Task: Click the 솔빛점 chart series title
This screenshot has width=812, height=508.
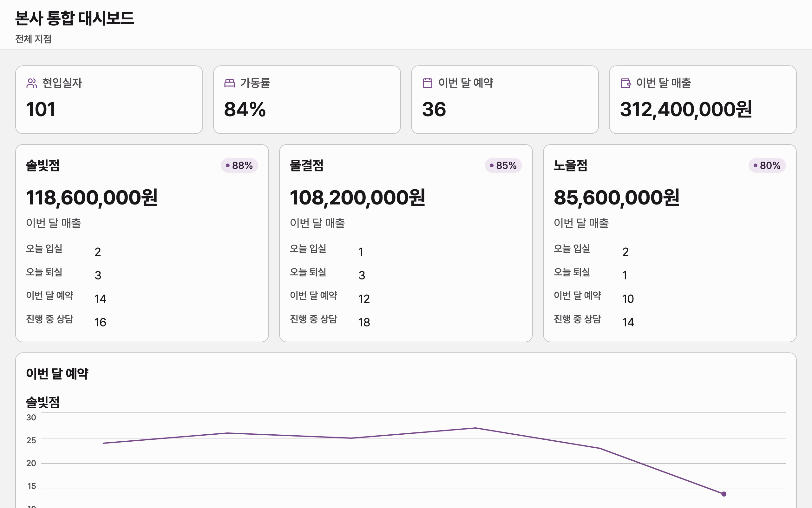Action: pyautogui.click(x=43, y=402)
